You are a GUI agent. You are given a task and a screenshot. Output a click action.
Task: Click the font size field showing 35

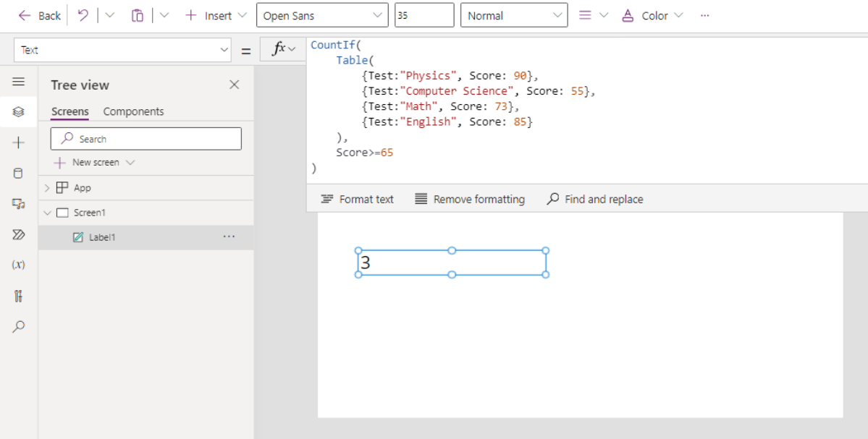pyautogui.click(x=424, y=14)
